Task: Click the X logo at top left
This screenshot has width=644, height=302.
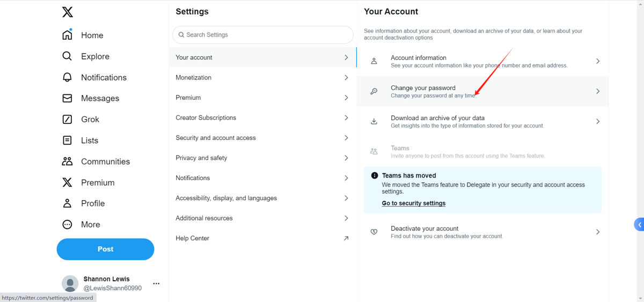Action: (x=67, y=12)
